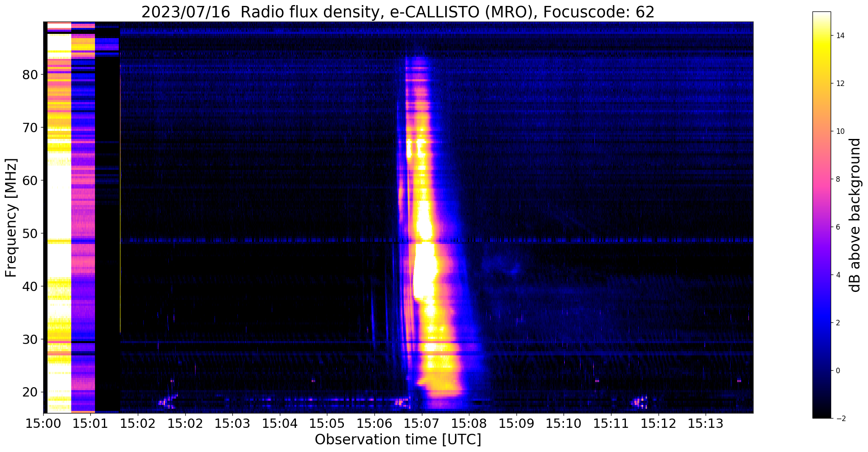
Task: Click the 15:05 time tick label
Action: click(x=327, y=424)
